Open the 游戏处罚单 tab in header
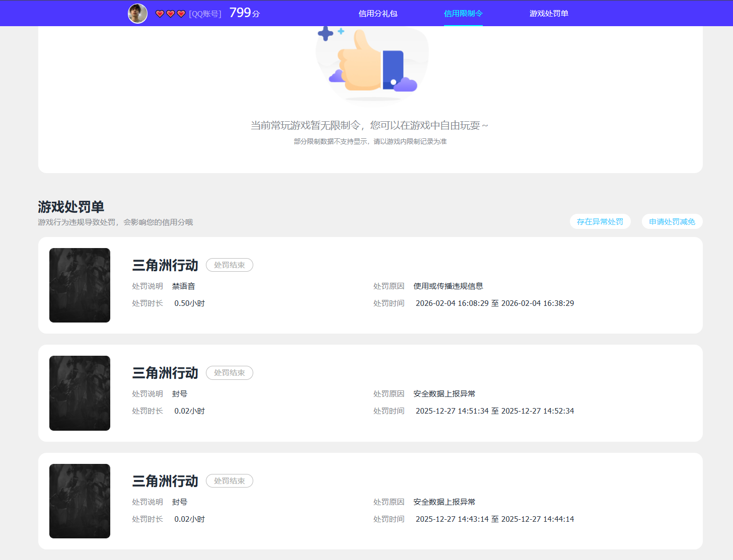The width and height of the screenshot is (733, 560). click(x=548, y=13)
